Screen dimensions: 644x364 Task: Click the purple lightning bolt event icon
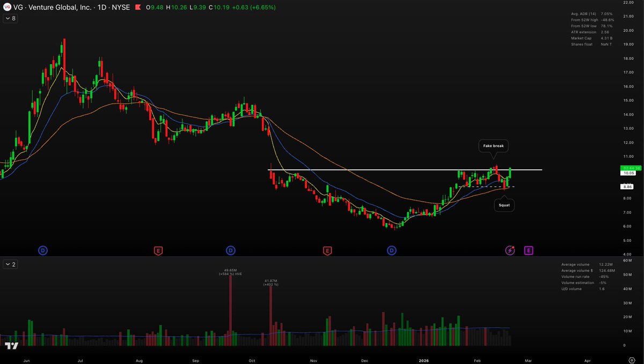click(x=510, y=250)
